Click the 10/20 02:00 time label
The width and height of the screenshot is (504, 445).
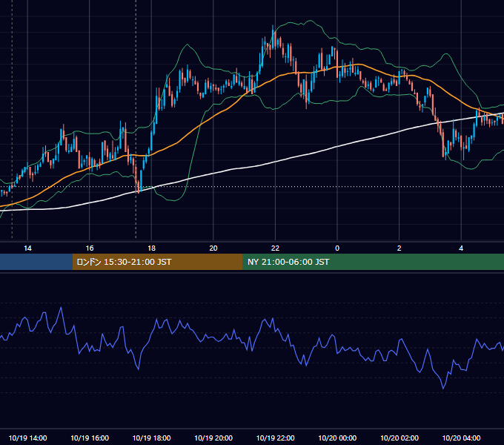coord(399,438)
